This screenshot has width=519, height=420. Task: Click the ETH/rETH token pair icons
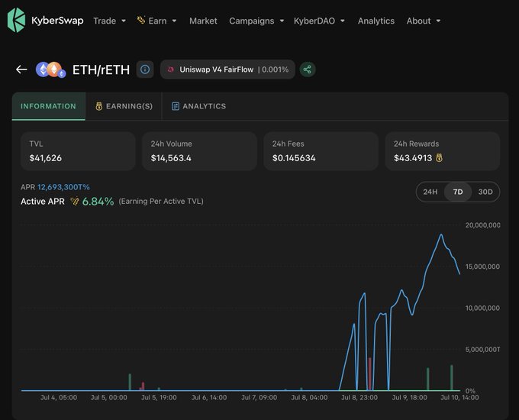point(50,69)
